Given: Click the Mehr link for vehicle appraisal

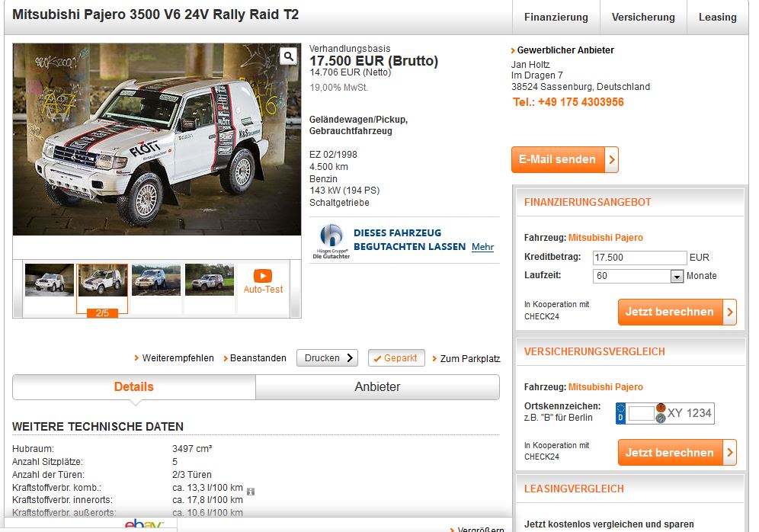Looking at the screenshot, I should (482, 247).
